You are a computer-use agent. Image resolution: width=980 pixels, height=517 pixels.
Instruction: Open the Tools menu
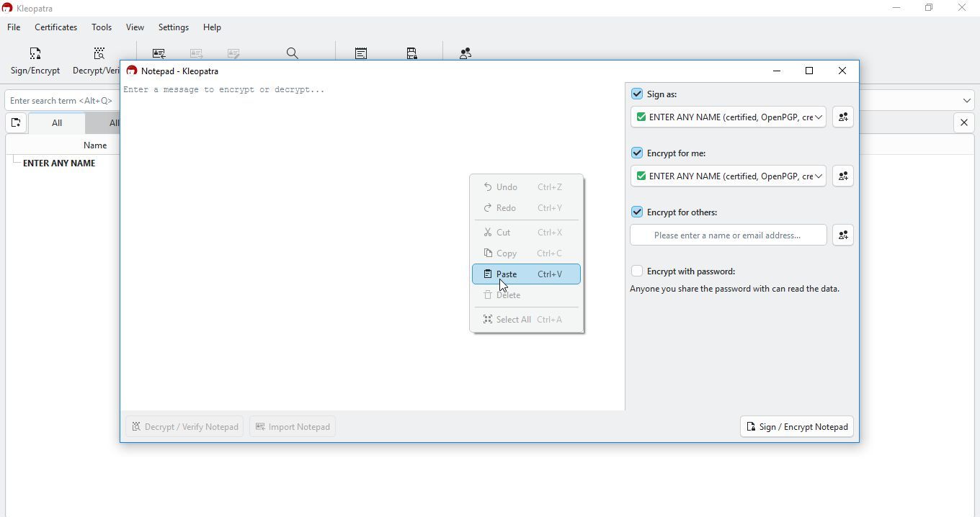point(102,27)
